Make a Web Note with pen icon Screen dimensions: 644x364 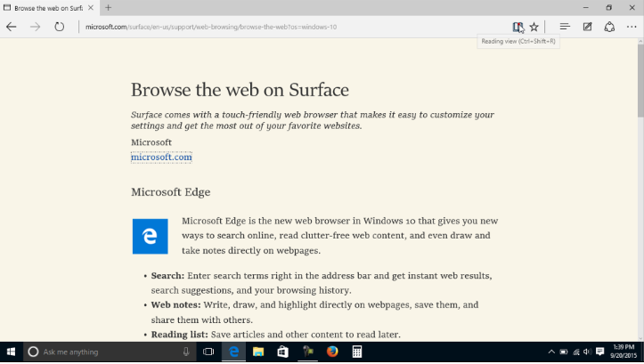point(587,27)
